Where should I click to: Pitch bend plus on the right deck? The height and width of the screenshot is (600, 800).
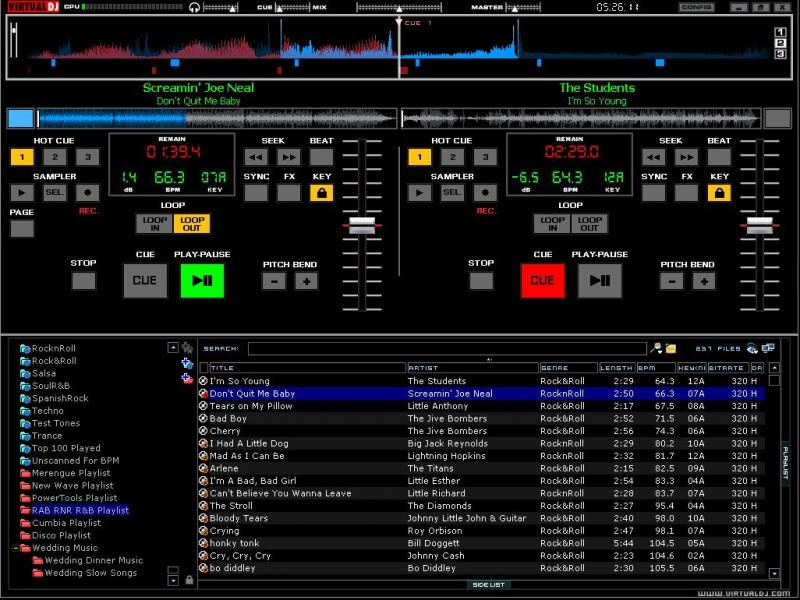click(x=704, y=281)
